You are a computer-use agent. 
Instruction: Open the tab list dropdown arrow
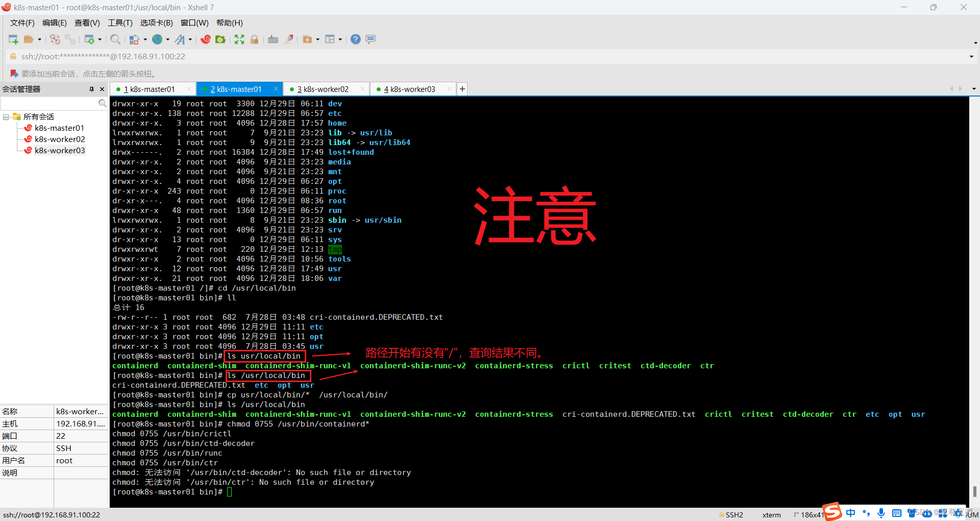click(974, 89)
